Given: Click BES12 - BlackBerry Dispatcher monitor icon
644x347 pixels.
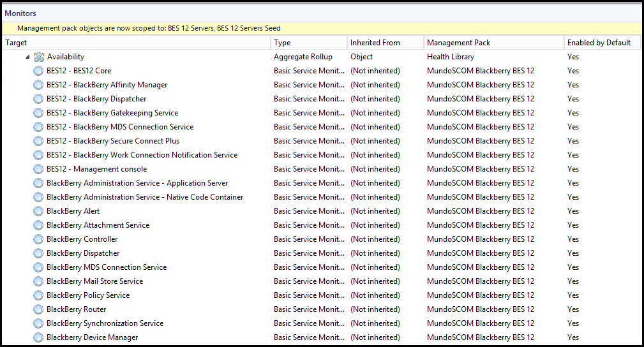Looking at the screenshot, I should pyautogui.click(x=38, y=99).
